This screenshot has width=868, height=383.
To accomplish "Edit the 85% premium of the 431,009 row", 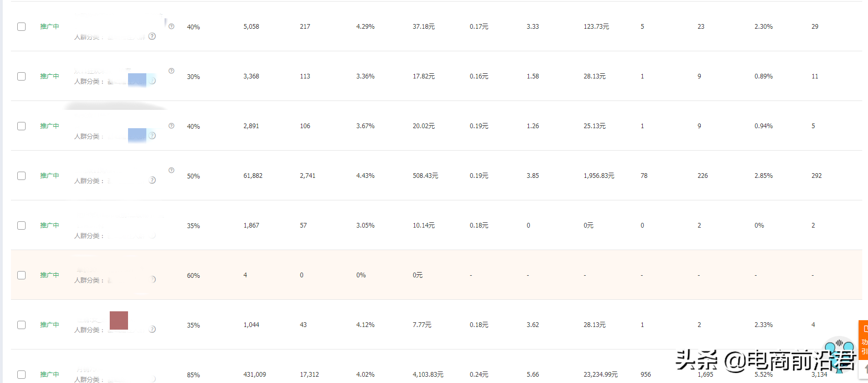I will [193, 375].
